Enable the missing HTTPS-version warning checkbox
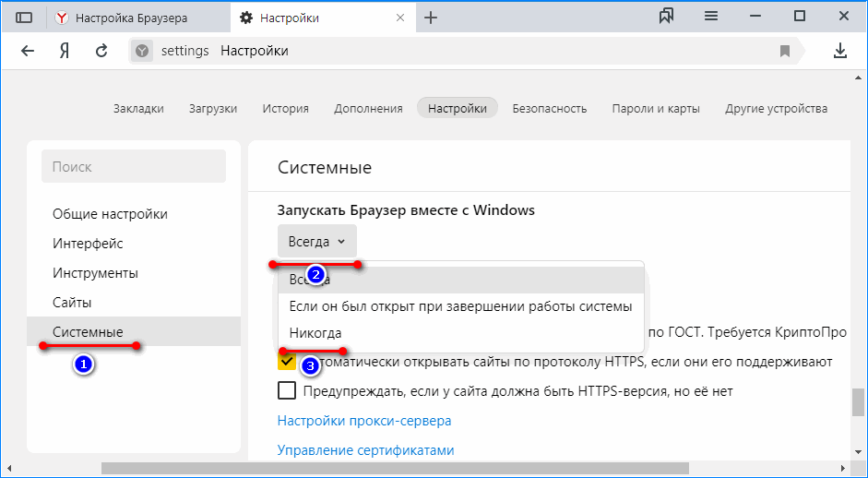Image resolution: width=868 pixels, height=478 pixels. click(287, 391)
